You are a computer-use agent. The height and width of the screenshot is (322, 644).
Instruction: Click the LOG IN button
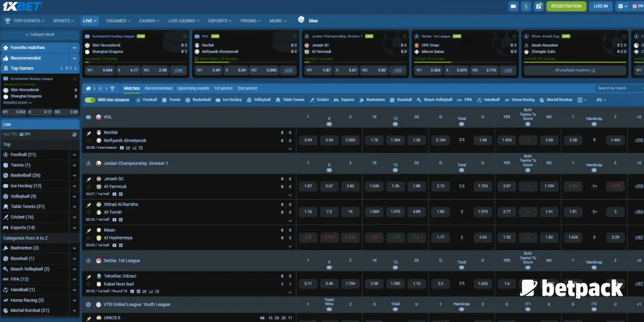tap(600, 6)
